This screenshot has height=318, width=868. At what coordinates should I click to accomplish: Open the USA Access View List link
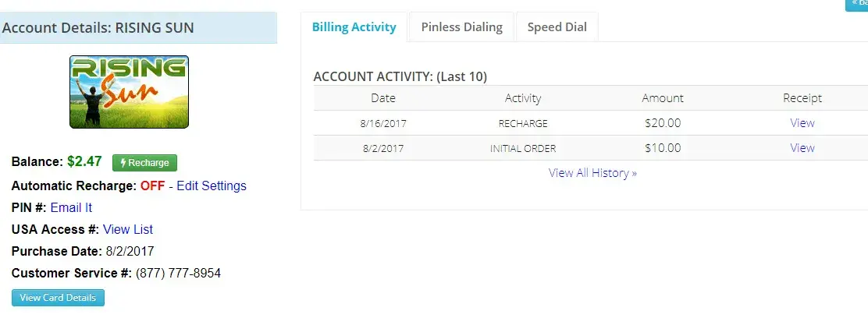click(128, 229)
